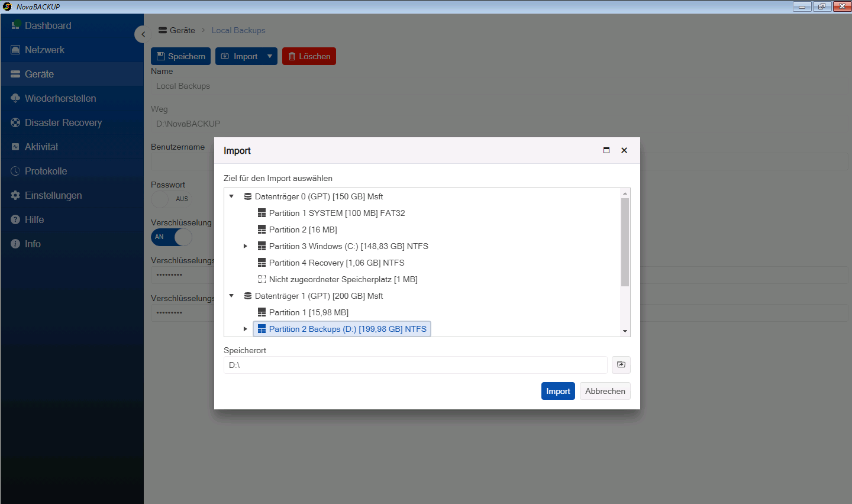Click the Speicherort path field

click(415, 365)
